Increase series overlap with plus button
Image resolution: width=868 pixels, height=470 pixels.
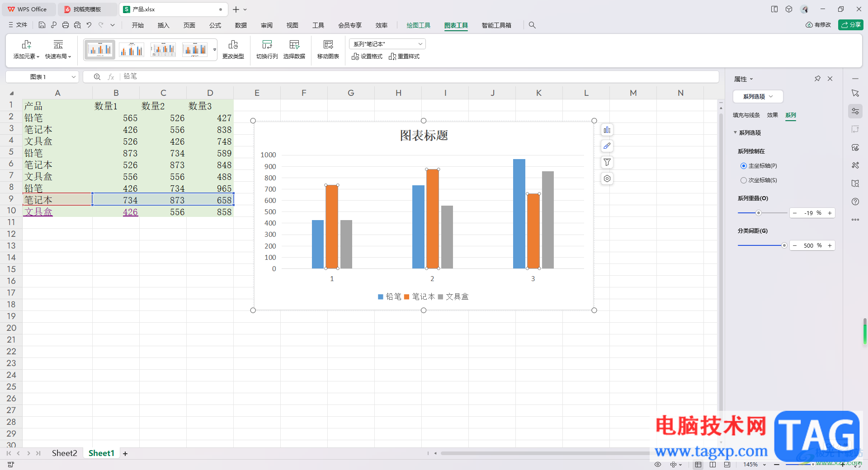point(830,213)
